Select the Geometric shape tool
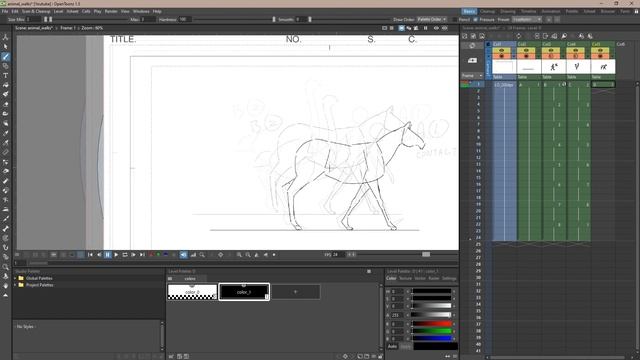640x360 pixels. pyautogui.click(x=5, y=66)
